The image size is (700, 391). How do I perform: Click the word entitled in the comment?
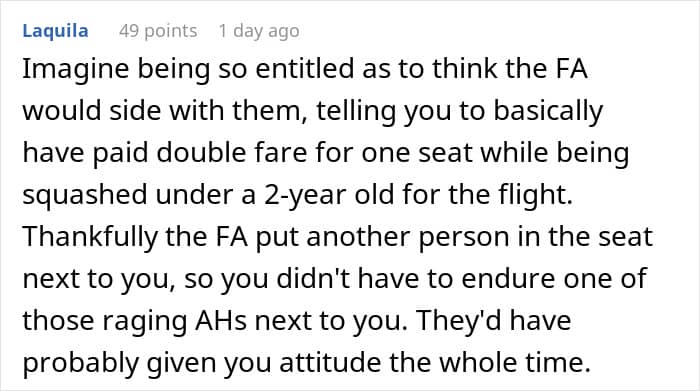305,69
